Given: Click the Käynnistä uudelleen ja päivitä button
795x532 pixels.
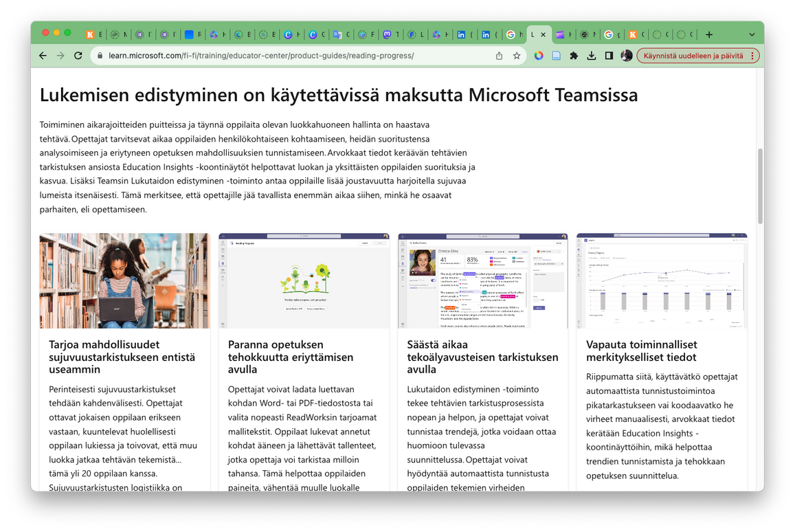Looking at the screenshot, I should (693, 56).
